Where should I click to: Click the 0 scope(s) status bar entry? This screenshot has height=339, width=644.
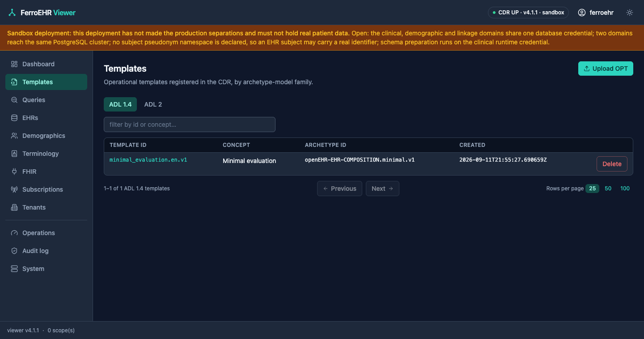pos(61,330)
